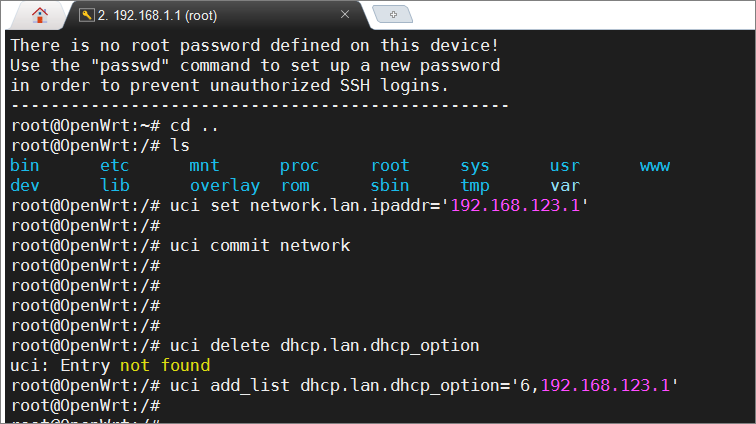
Task: Click the last empty root@OpenWrt prompt line
Action: pyautogui.click(x=85, y=406)
